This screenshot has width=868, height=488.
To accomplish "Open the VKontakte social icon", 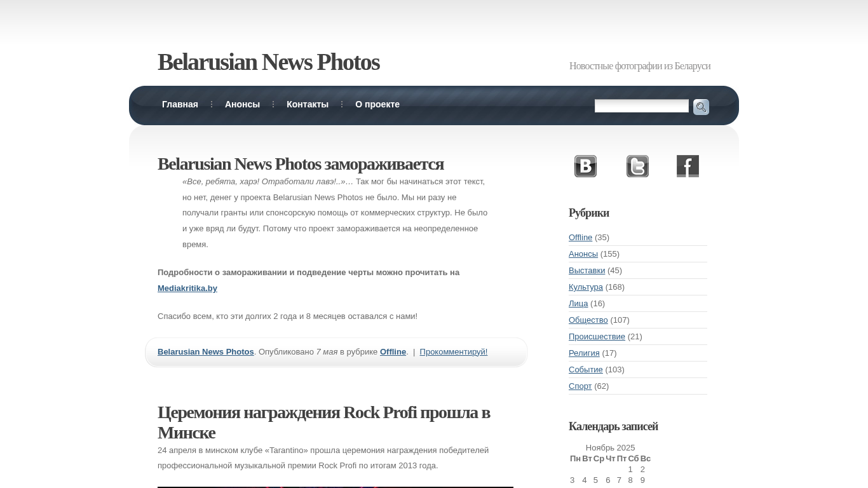I will click(x=585, y=166).
